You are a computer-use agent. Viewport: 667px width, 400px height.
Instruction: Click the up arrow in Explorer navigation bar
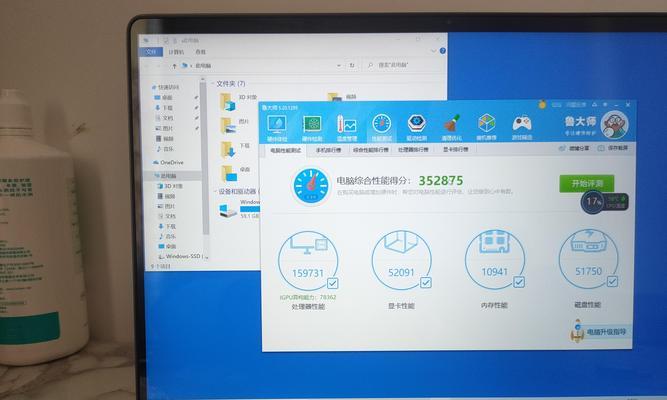[x=174, y=66]
